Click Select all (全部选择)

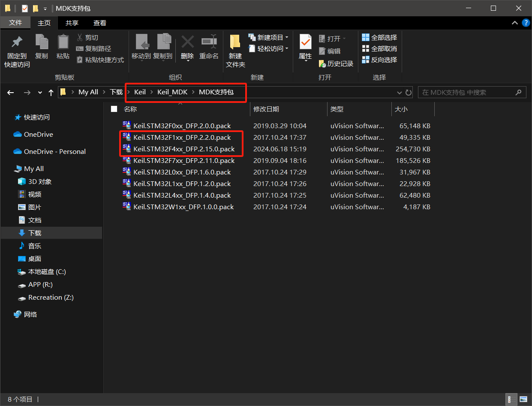(x=380, y=38)
